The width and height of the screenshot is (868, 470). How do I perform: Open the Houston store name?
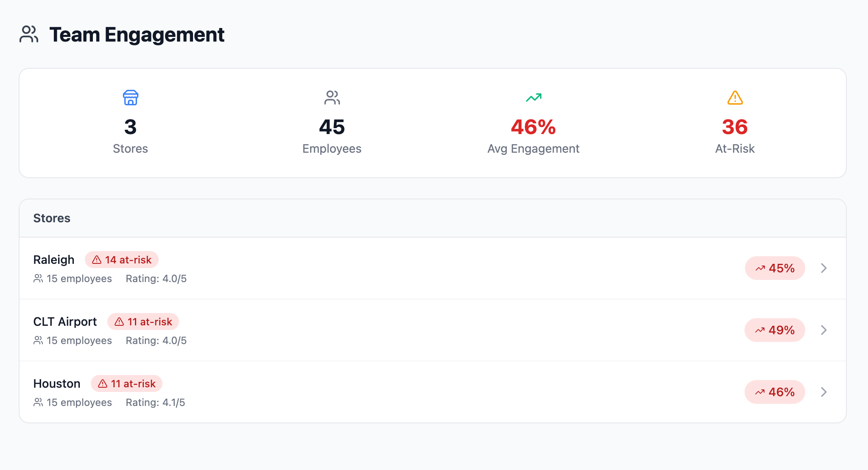coord(57,383)
